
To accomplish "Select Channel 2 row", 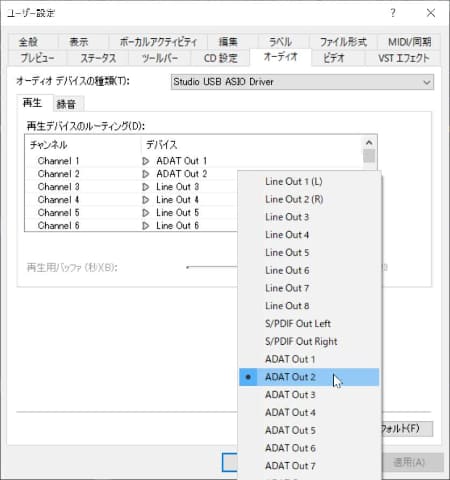I will pos(131,174).
